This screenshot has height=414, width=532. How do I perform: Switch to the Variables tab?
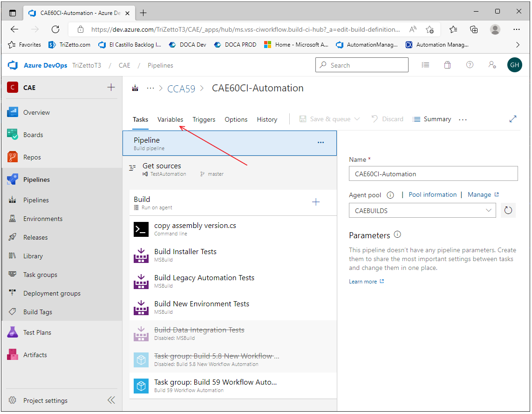[170, 119]
